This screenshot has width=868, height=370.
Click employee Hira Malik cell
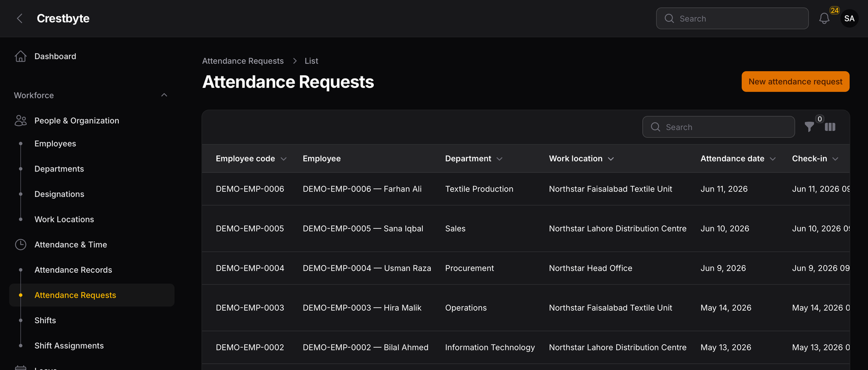[362, 308]
